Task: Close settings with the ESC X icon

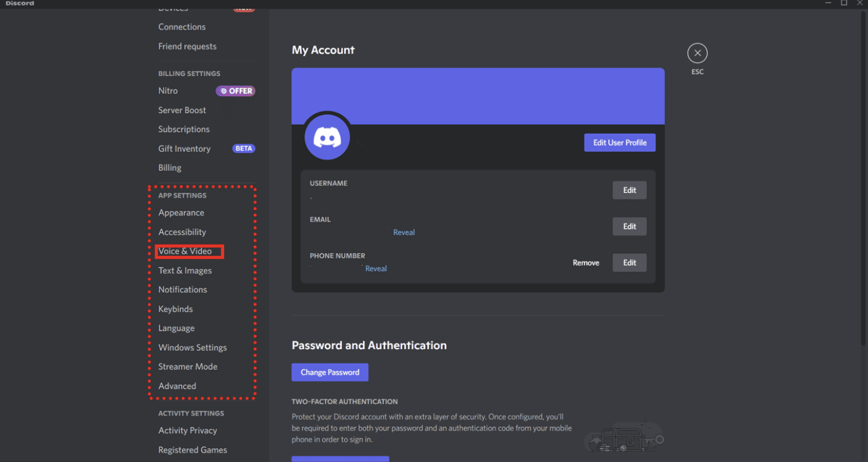Action: click(697, 53)
